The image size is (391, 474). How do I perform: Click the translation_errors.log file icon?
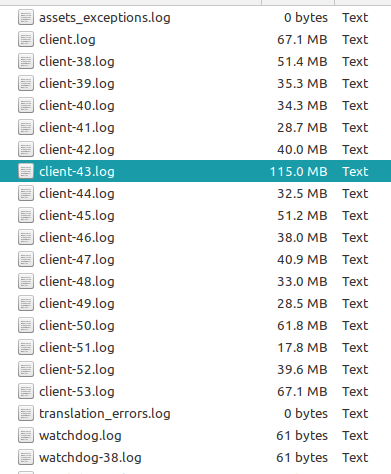(26, 413)
